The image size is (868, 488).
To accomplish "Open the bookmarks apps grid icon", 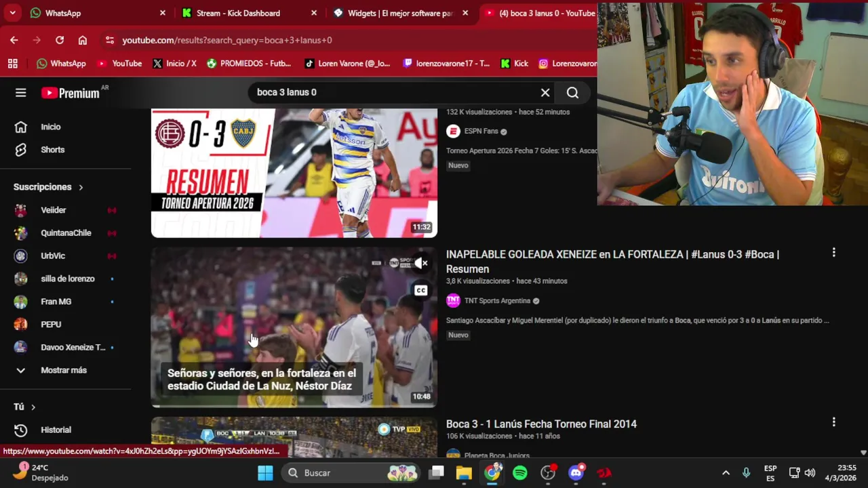I will point(12,64).
